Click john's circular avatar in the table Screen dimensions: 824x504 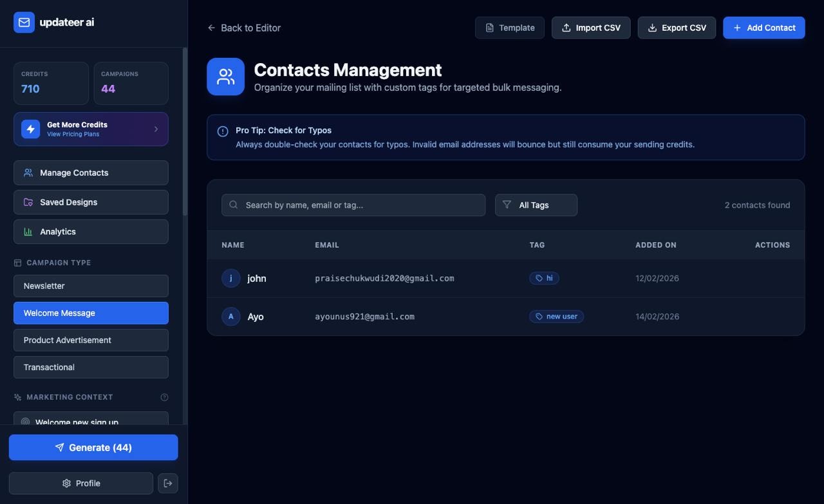pos(230,278)
